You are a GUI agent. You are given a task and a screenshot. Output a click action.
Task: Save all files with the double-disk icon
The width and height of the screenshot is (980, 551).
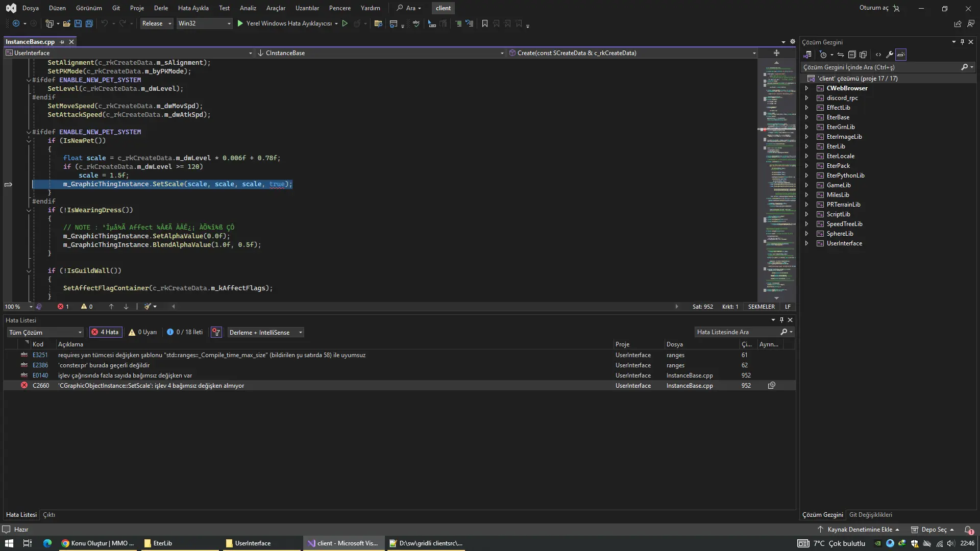(89, 23)
